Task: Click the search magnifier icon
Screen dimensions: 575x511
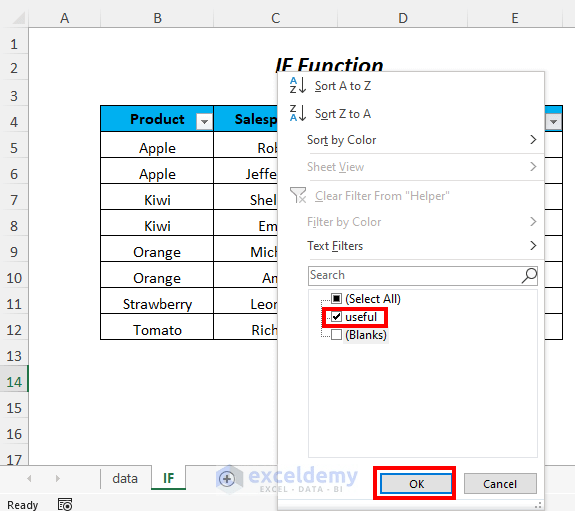Action: [x=529, y=276]
